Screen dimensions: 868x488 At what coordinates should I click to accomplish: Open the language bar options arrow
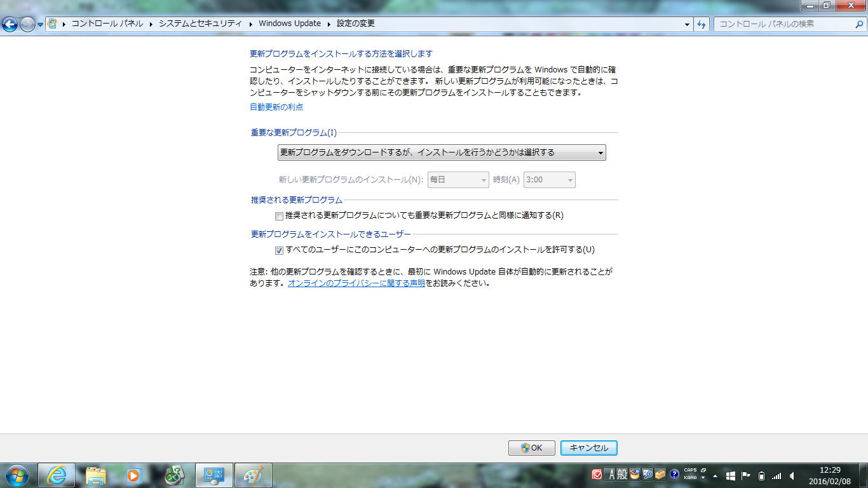(x=703, y=478)
